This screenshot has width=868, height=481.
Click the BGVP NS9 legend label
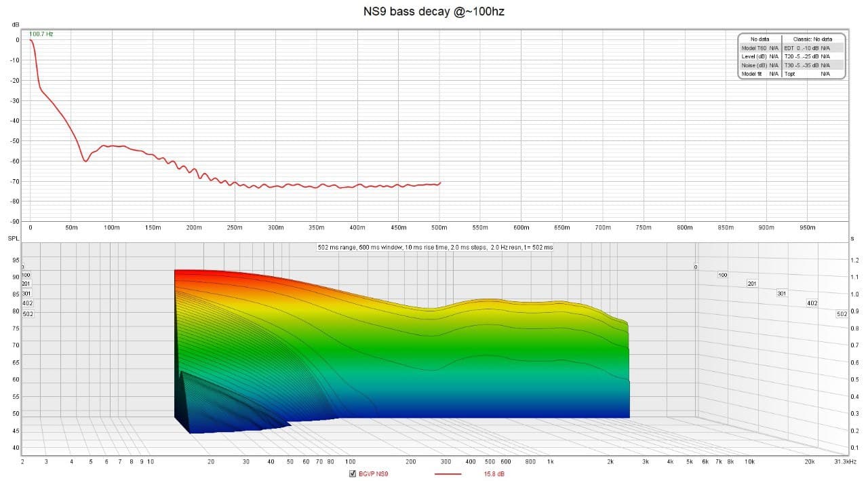373,474
